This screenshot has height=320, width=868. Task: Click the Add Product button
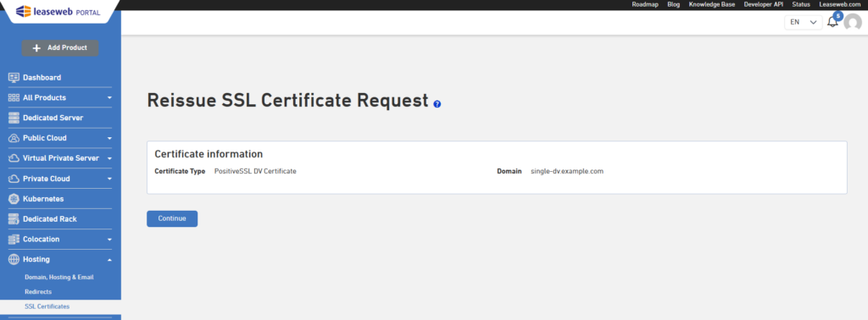point(60,48)
